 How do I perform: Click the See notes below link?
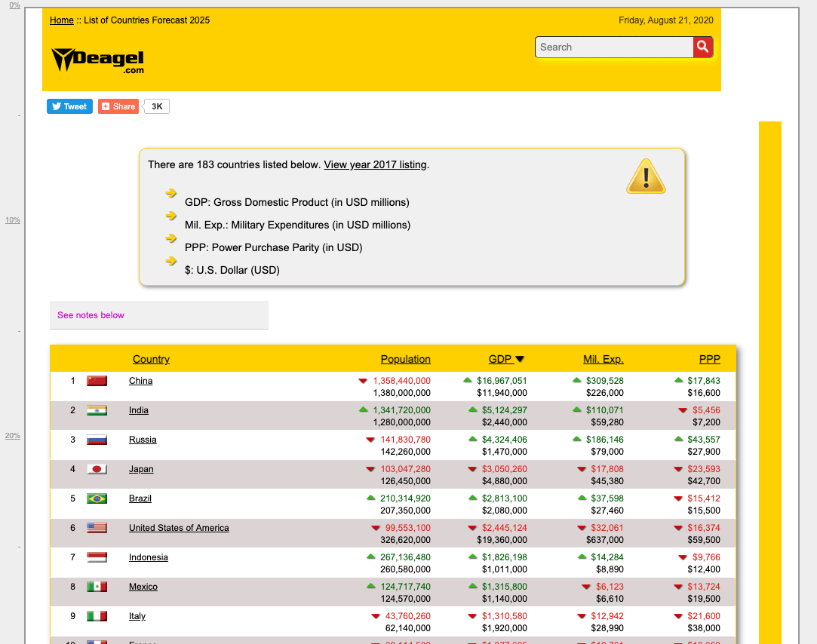pyautogui.click(x=91, y=315)
